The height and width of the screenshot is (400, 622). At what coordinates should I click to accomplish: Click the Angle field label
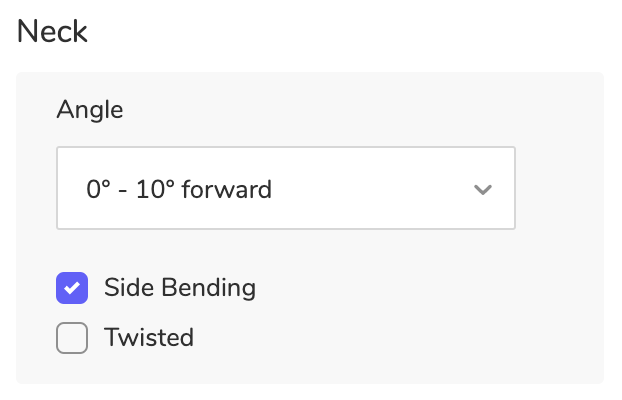(90, 110)
